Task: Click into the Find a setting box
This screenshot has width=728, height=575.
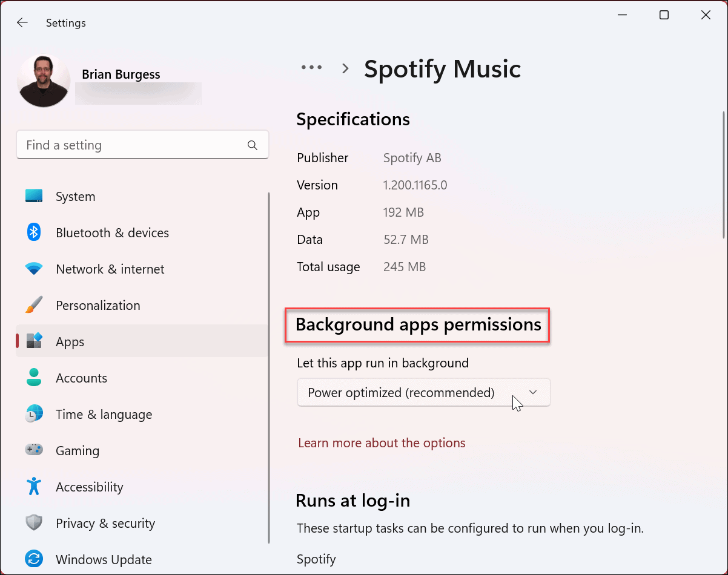Action: [x=142, y=145]
